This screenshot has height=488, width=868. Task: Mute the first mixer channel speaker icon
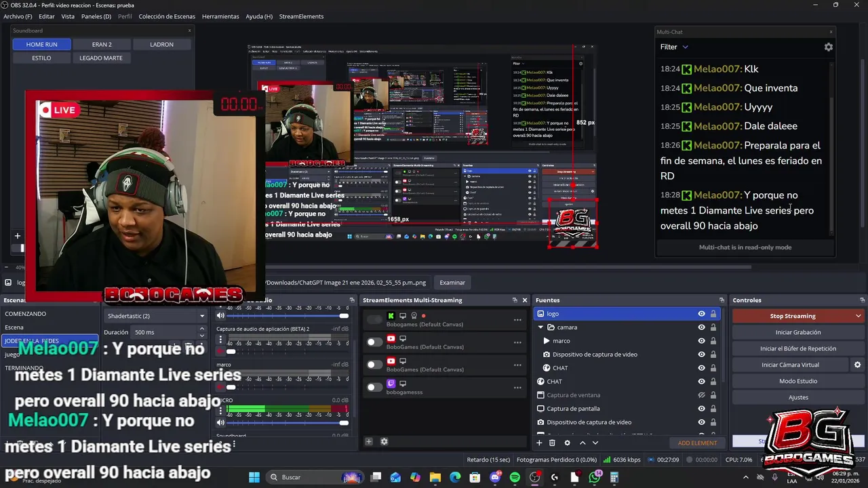click(x=220, y=316)
